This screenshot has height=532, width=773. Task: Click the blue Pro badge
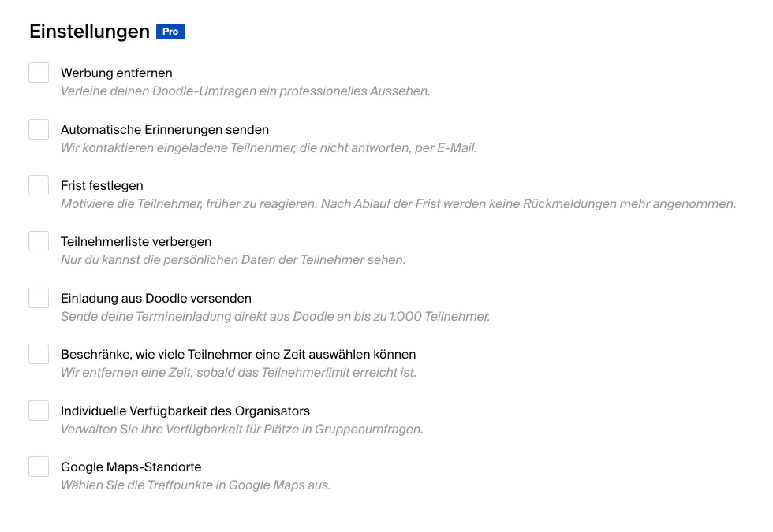[x=170, y=32]
